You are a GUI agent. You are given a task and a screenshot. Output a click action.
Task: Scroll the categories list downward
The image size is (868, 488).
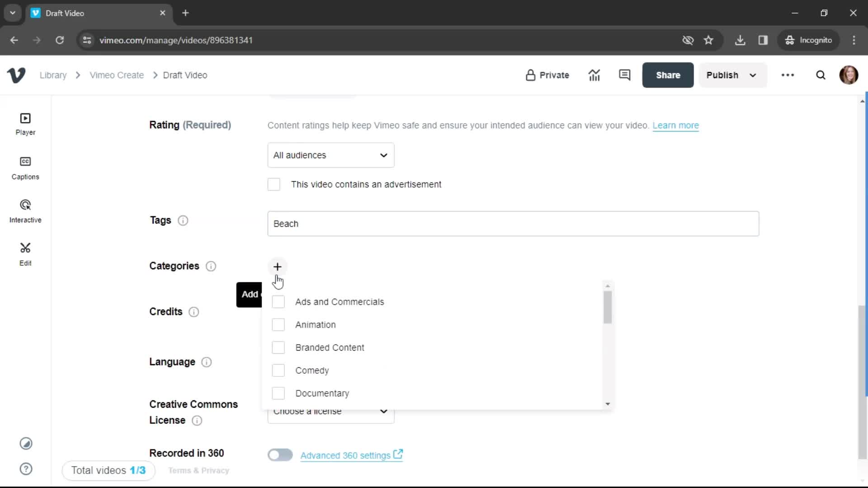click(608, 404)
